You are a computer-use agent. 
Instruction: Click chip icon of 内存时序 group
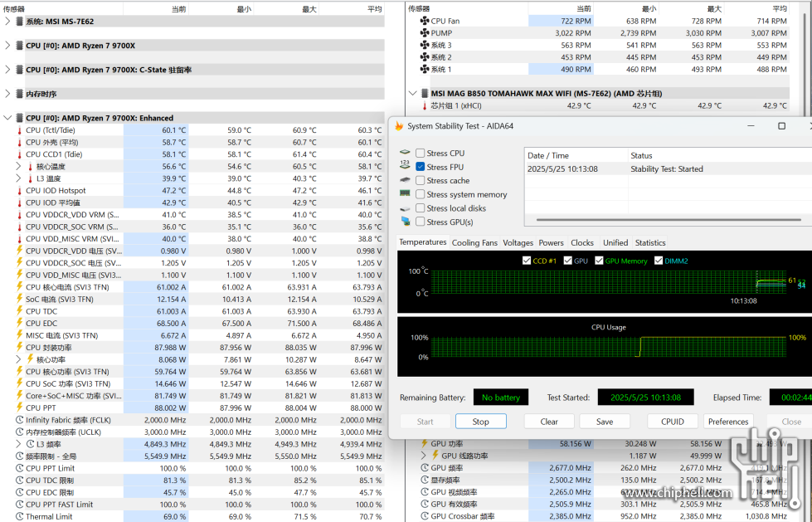19,94
